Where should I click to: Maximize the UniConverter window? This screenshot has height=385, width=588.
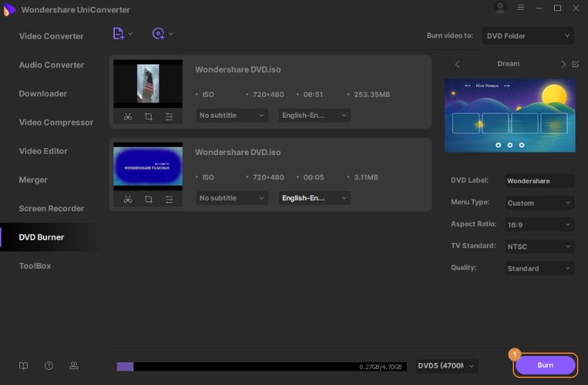click(558, 8)
